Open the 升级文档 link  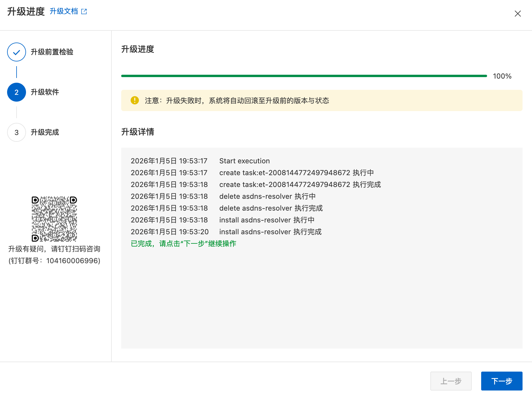tap(64, 11)
